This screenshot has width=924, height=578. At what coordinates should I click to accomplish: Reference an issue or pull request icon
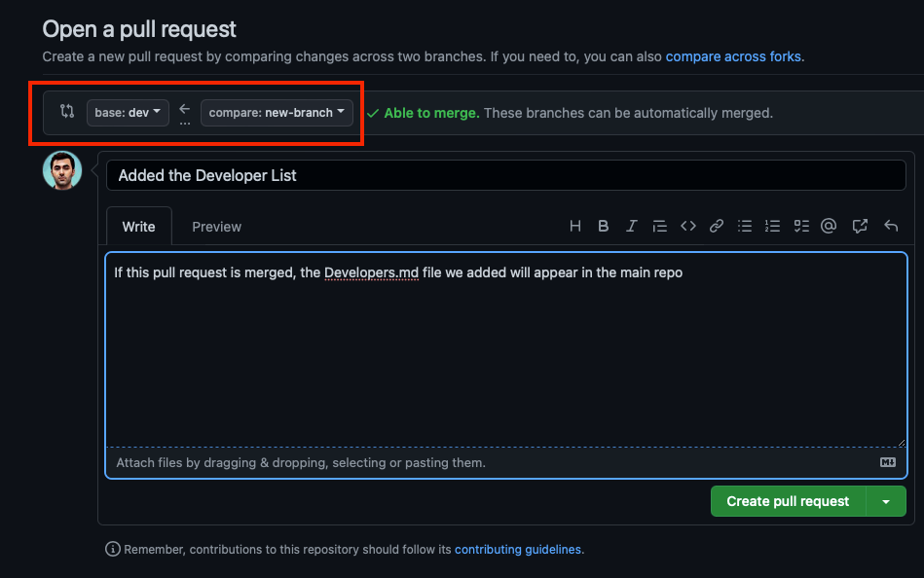pyautogui.click(x=860, y=226)
